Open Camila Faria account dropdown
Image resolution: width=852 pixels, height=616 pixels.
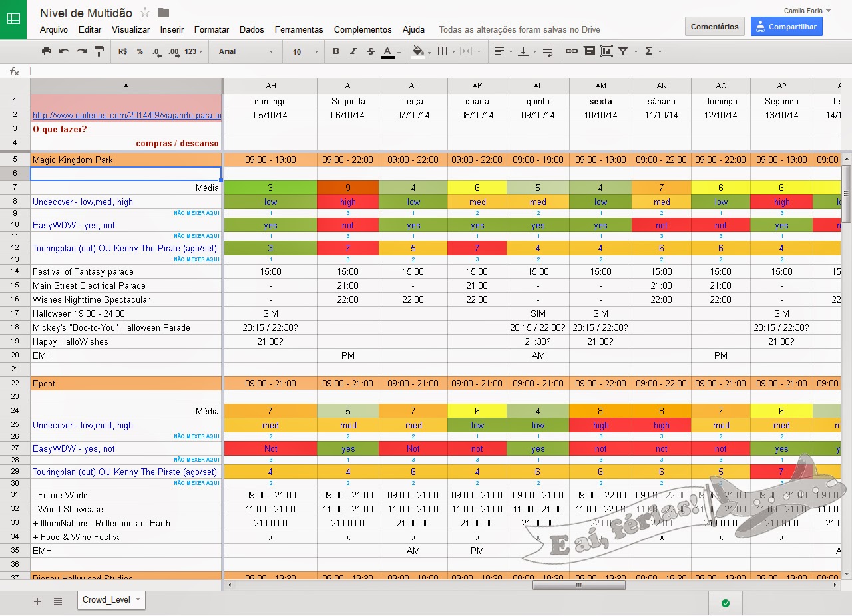pos(807,11)
